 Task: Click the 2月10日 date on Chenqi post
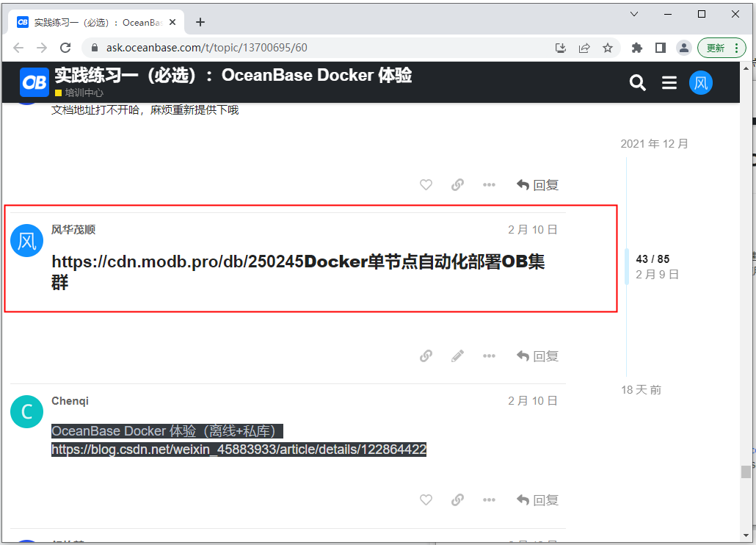pos(533,401)
